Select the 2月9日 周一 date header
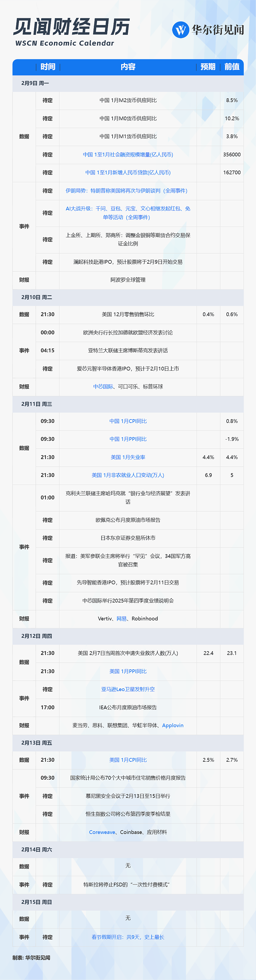This screenshot has height=980, width=256. click(x=35, y=83)
